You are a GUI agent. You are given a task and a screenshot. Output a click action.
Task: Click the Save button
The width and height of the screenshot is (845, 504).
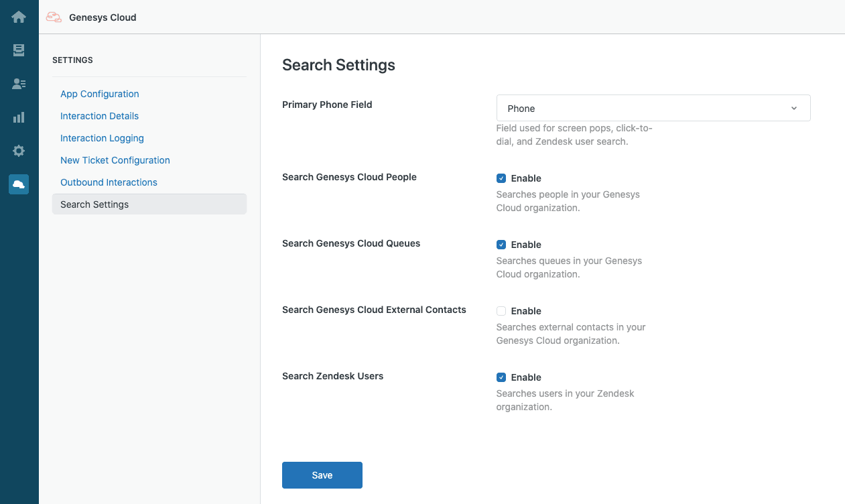(322, 475)
